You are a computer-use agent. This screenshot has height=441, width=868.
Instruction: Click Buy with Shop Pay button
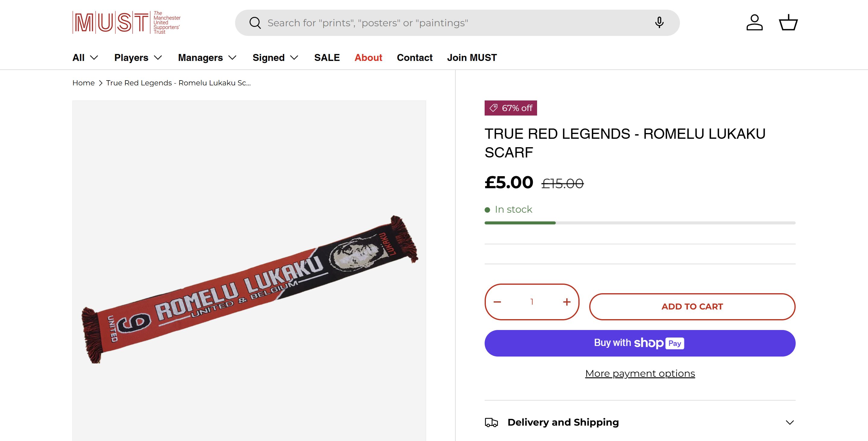coord(640,343)
